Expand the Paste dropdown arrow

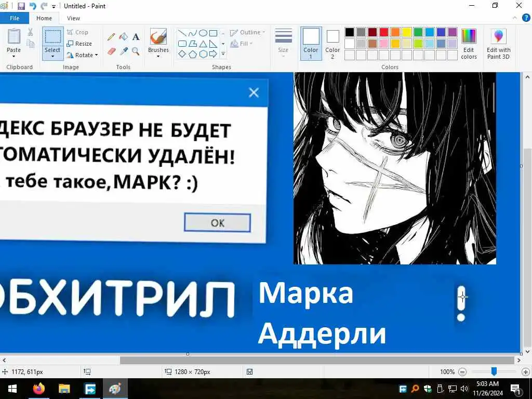(x=14, y=56)
